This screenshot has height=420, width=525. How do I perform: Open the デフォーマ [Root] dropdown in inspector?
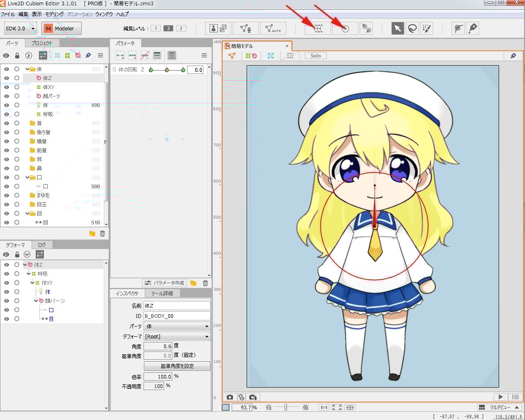pos(177,337)
